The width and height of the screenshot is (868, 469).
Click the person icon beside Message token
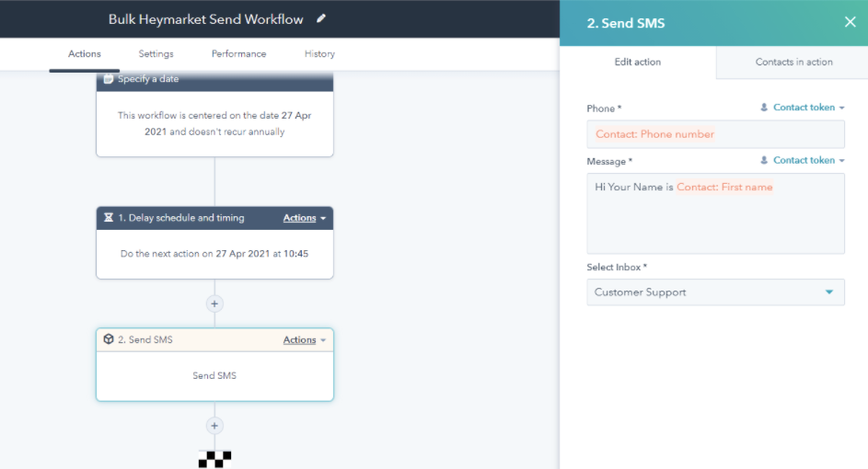(764, 160)
